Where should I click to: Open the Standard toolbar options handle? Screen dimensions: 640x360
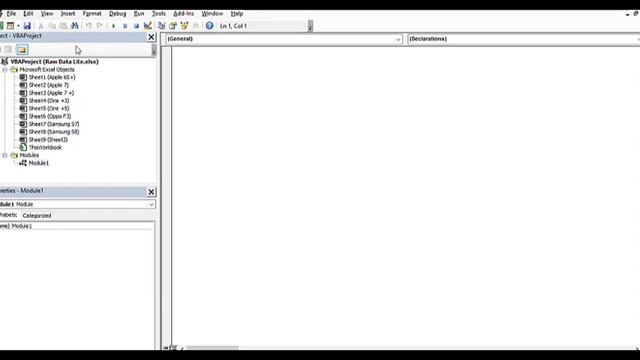click(x=310, y=26)
